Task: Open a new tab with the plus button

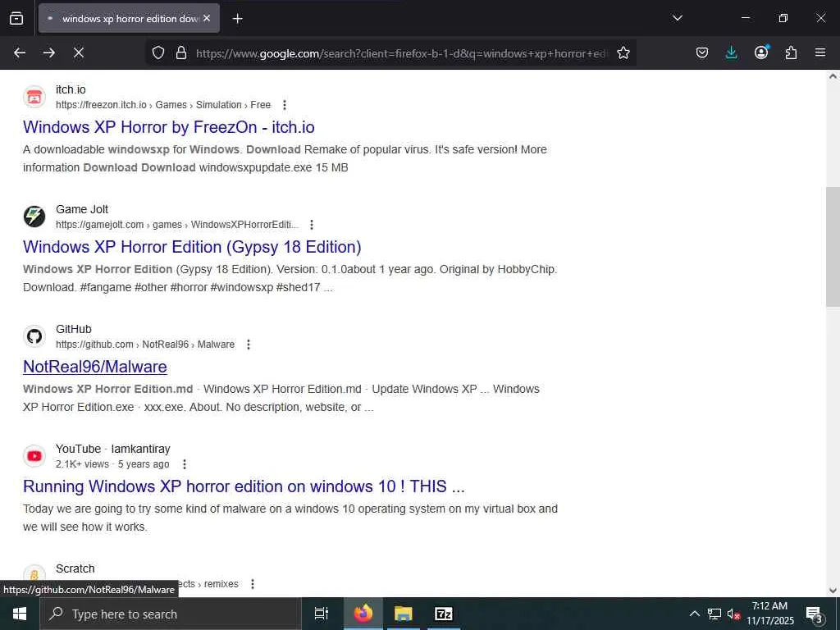Action: click(x=237, y=19)
